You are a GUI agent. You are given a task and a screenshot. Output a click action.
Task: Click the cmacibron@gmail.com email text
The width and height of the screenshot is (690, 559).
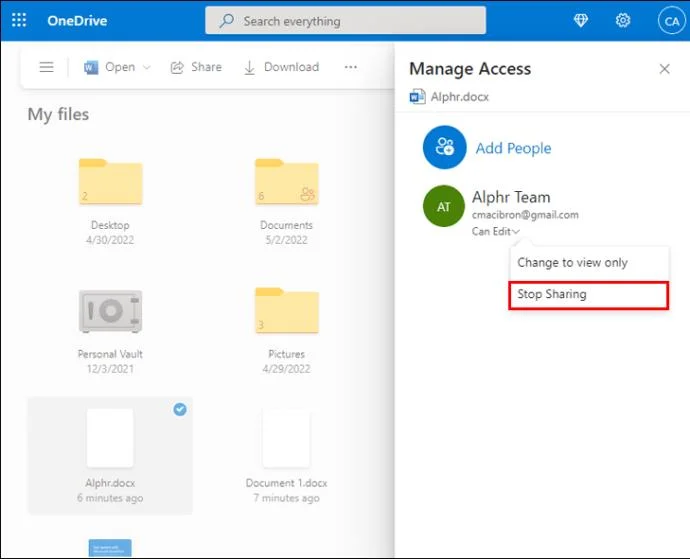pos(525,215)
